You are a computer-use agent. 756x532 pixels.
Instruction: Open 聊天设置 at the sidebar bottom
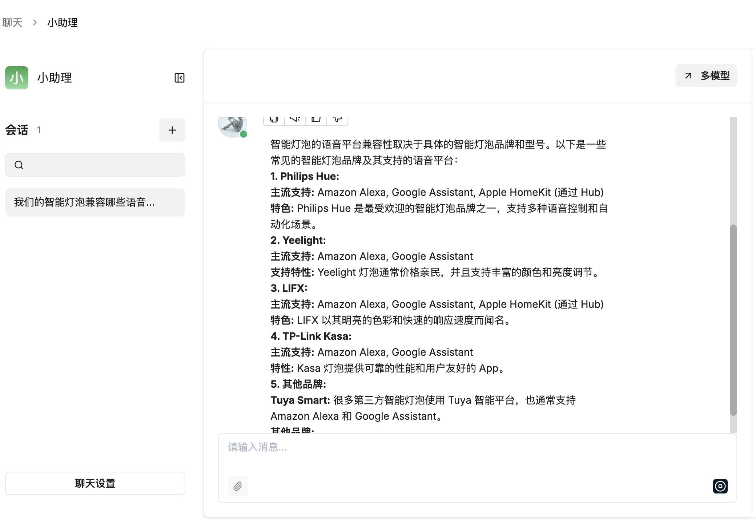[95, 483]
